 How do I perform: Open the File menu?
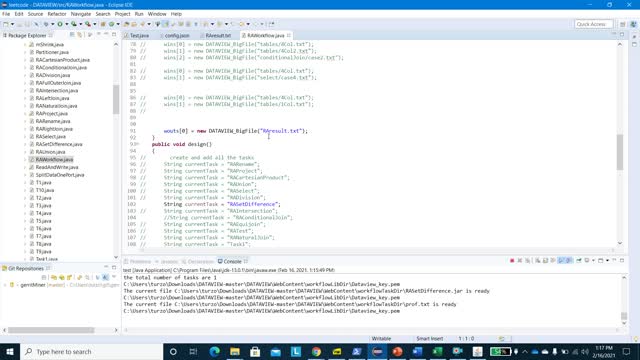6,14
